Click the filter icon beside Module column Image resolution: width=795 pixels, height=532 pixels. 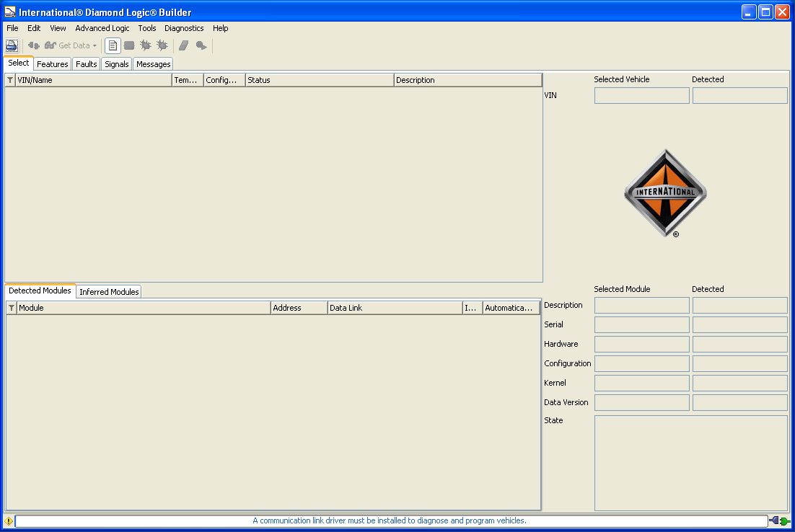[12, 308]
